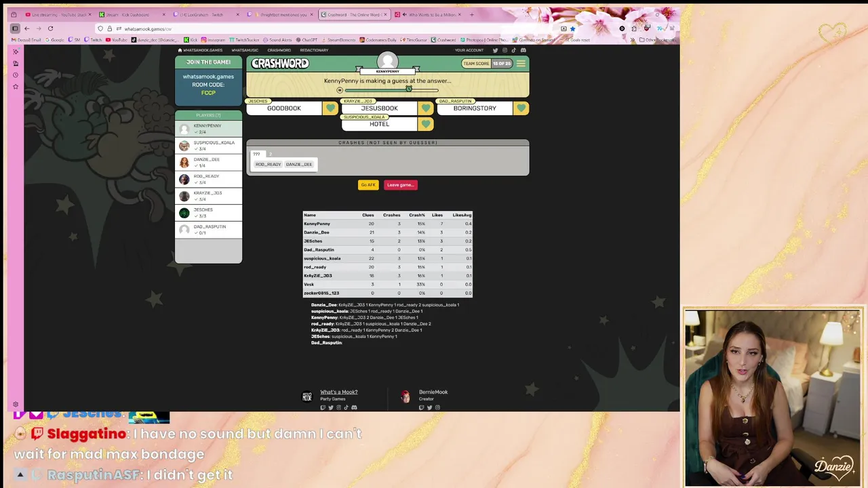The width and height of the screenshot is (868, 488).
Task: Click BernieMook's avatar in footer
Action: point(405,397)
